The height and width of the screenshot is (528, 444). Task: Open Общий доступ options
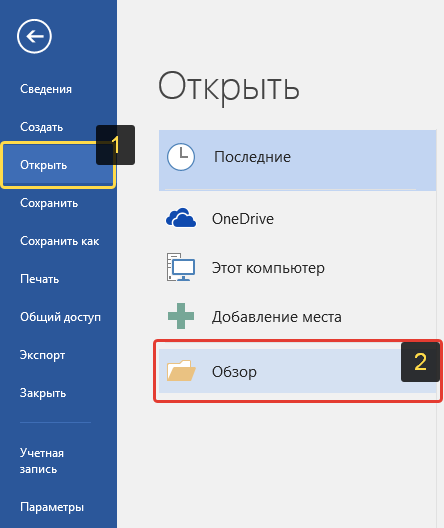pos(60,317)
